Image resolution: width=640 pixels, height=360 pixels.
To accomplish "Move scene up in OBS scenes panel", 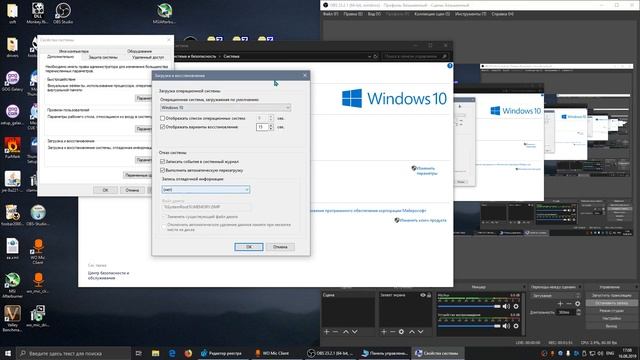I will click(x=346, y=332).
